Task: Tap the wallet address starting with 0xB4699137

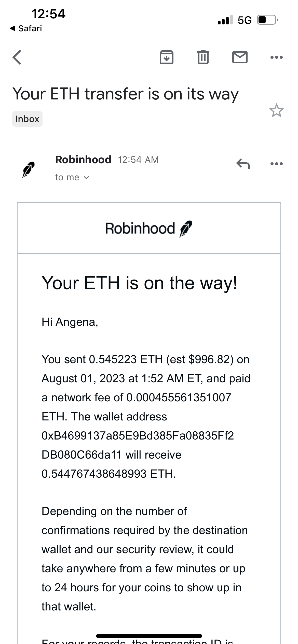Action: click(138, 445)
